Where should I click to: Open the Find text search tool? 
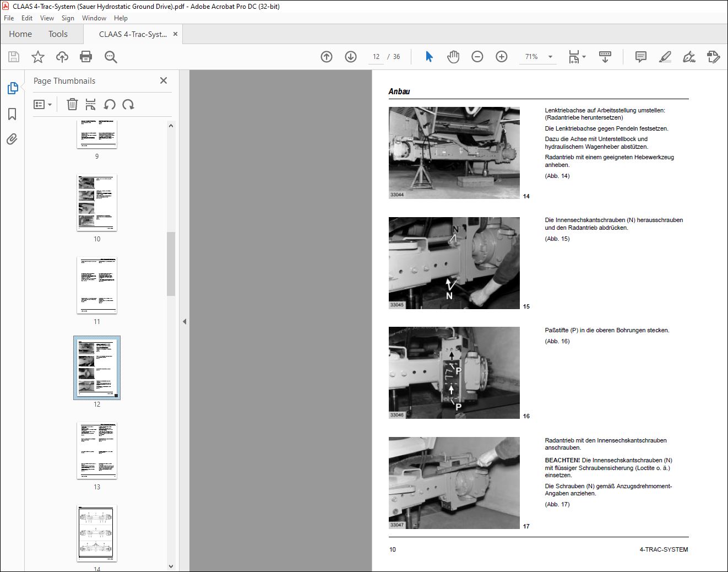111,57
